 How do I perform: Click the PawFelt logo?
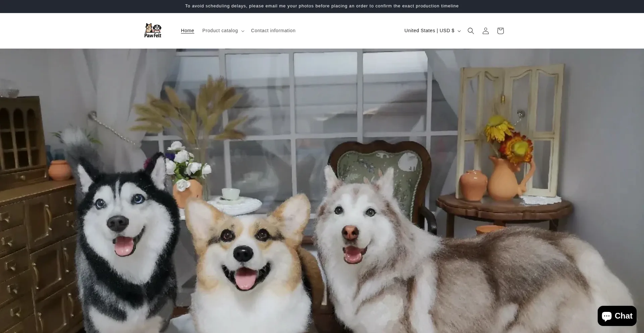click(153, 31)
